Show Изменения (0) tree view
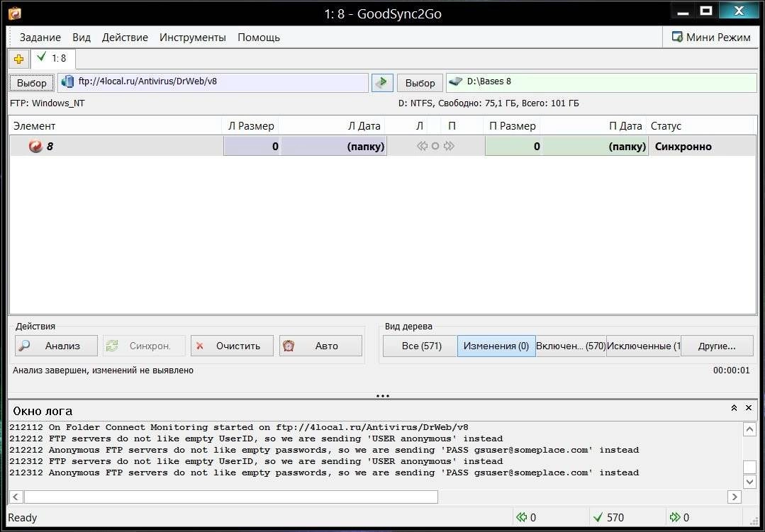Image resolution: width=765 pixels, height=532 pixels. pos(496,346)
